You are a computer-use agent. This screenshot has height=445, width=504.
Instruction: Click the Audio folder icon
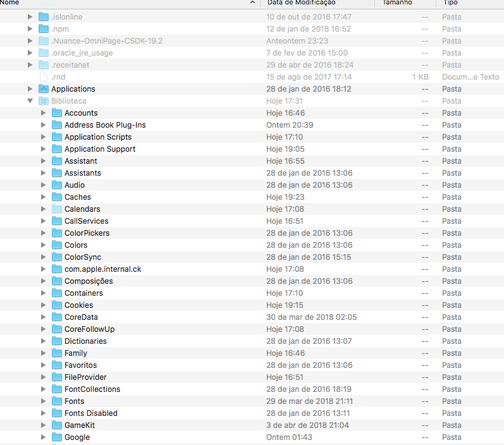(x=57, y=185)
